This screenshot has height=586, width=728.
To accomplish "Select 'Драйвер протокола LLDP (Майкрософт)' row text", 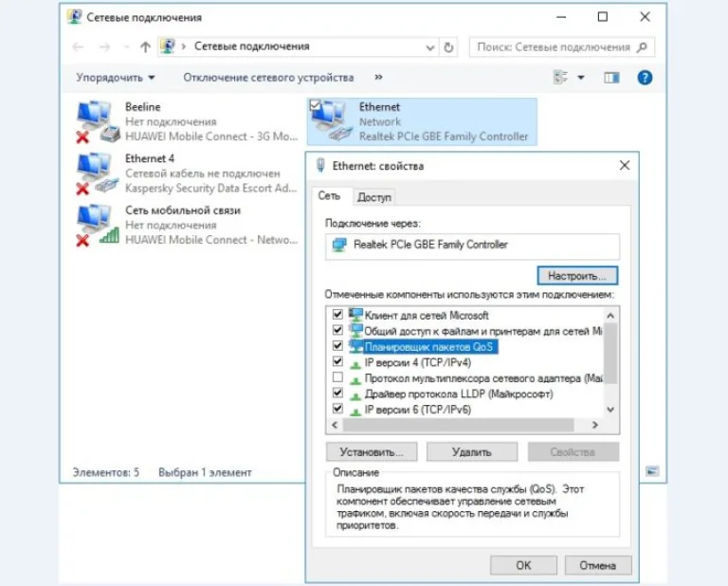I will [459, 394].
